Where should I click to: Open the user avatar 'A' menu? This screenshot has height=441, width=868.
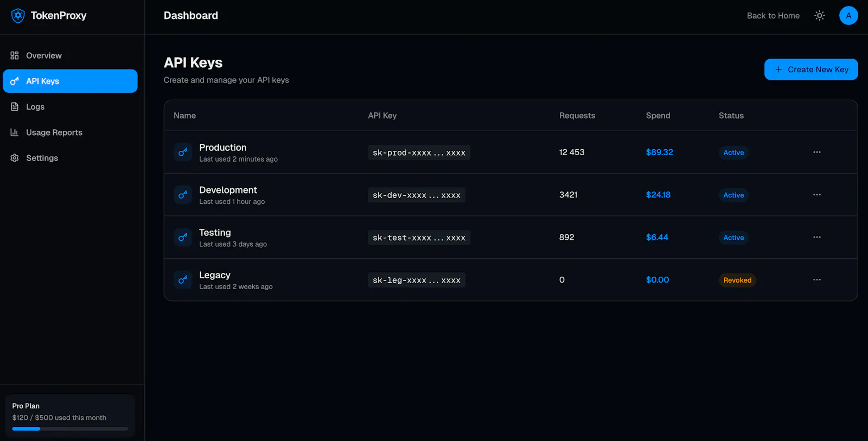tap(848, 16)
